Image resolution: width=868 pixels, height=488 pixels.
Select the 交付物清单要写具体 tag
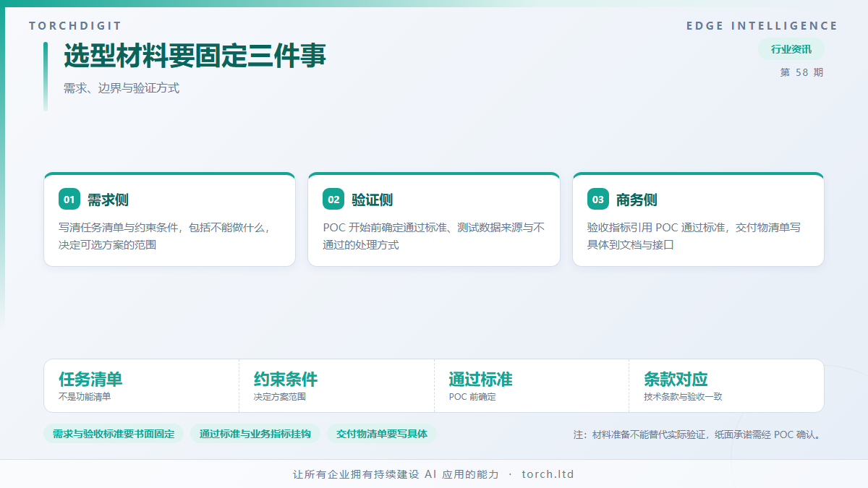(382, 434)
